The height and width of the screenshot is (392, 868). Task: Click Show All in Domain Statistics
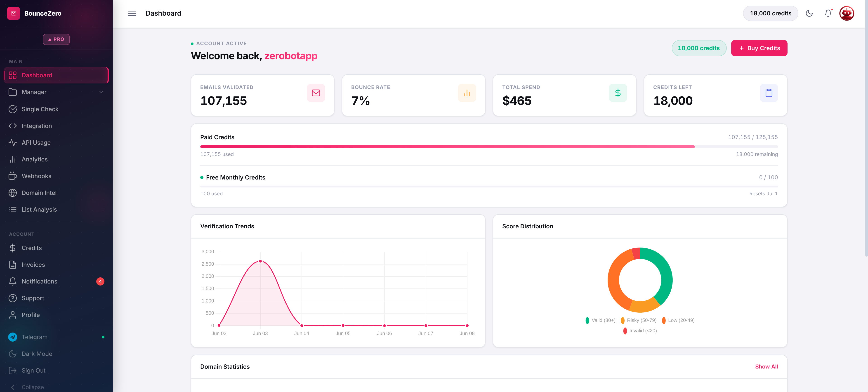(x=766, y=366)
